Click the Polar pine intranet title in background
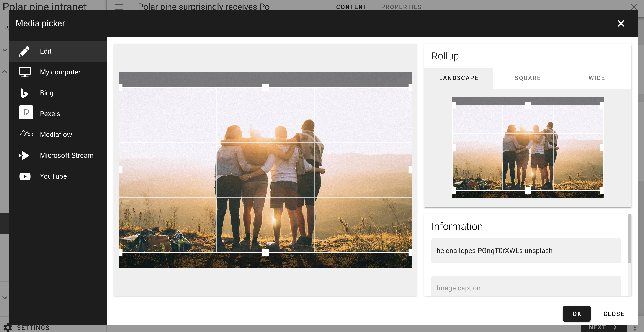 (45, 6)
